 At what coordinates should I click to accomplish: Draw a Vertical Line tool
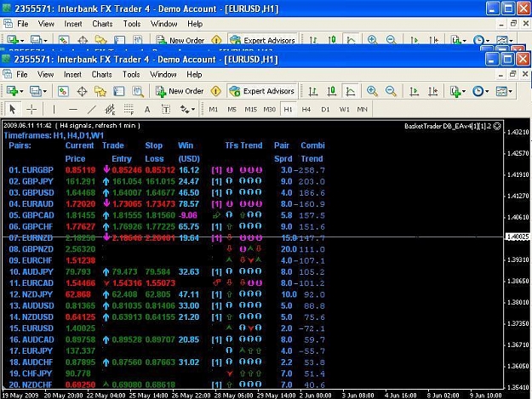pyautogui.click(x=54, y=109)
